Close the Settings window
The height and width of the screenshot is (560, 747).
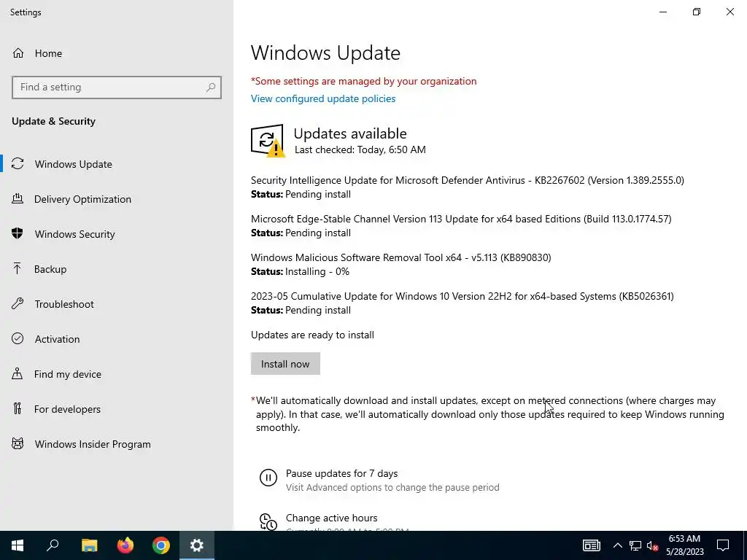[x=729, y=12]
